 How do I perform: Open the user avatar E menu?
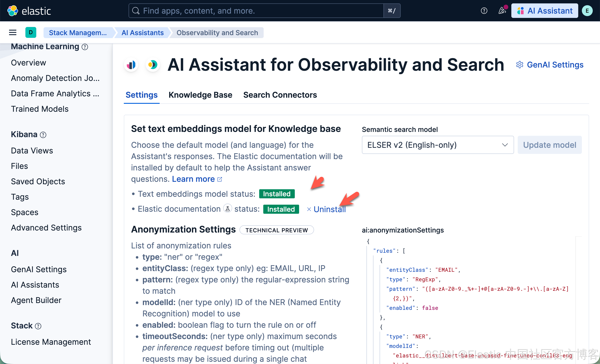click(x=587, y=11)
